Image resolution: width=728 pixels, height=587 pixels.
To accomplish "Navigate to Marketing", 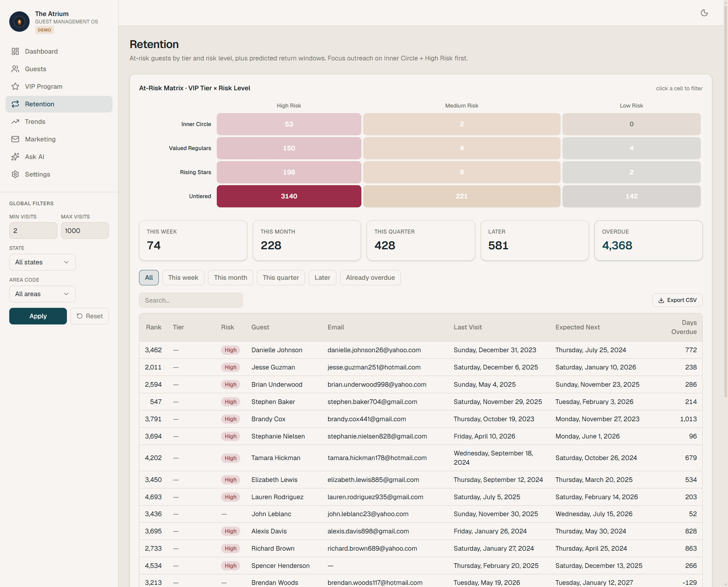I will 59,139.
